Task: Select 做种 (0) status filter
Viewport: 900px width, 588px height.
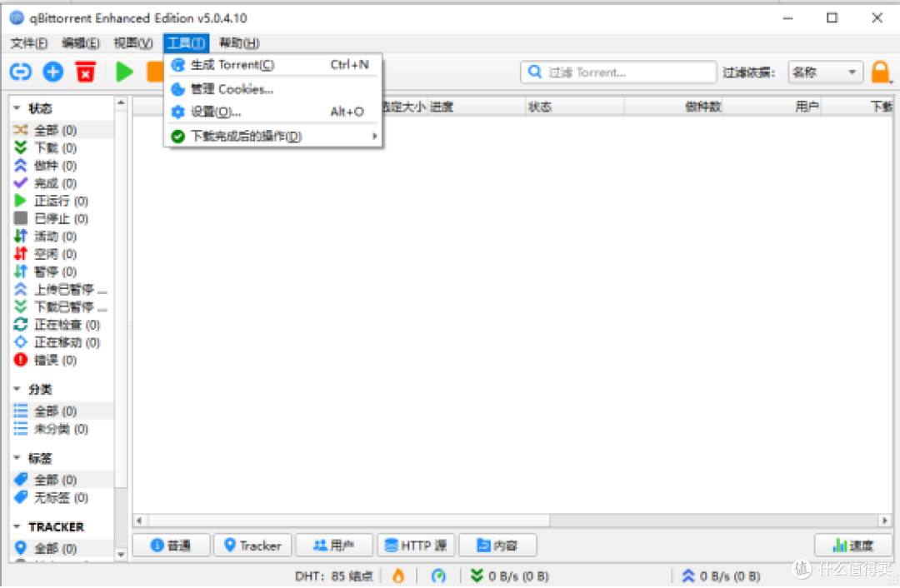Action: coord(62,166)
